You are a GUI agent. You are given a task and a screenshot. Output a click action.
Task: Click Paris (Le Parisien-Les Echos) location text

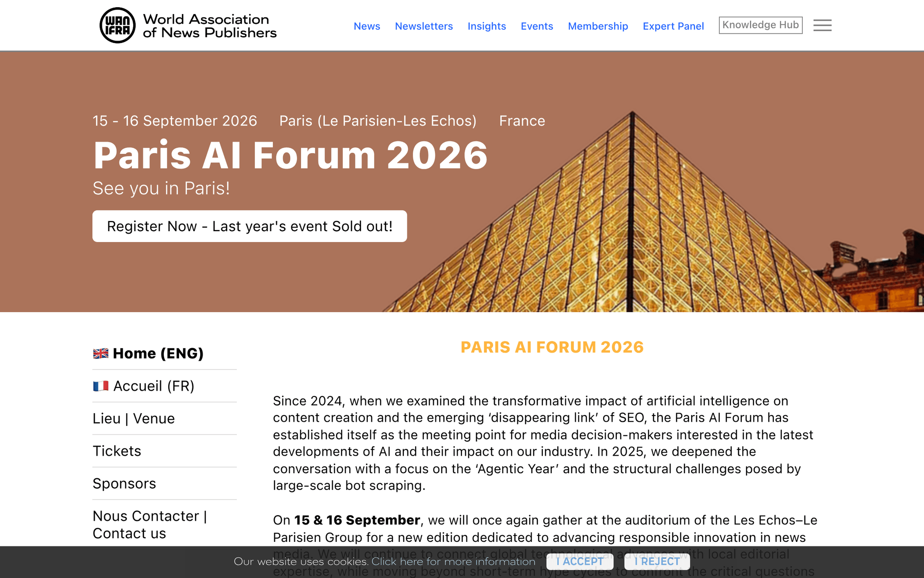pos(378,121)
